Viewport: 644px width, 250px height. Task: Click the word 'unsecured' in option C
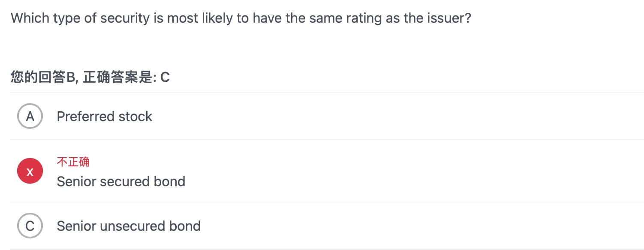126,226
